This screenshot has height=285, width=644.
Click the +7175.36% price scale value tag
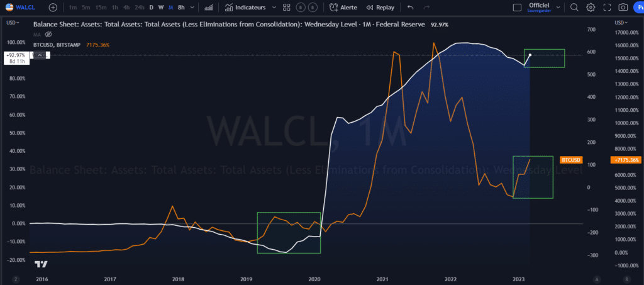click(x=626, y=160)
